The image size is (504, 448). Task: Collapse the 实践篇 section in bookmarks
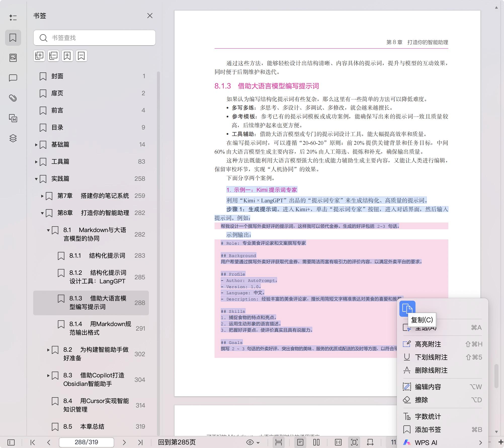36,178
